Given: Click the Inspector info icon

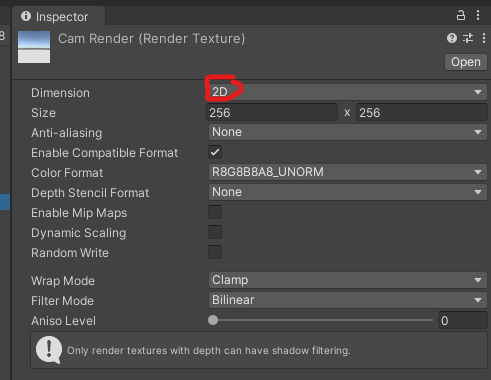Looking at the screenshot, I should (26, 16).
